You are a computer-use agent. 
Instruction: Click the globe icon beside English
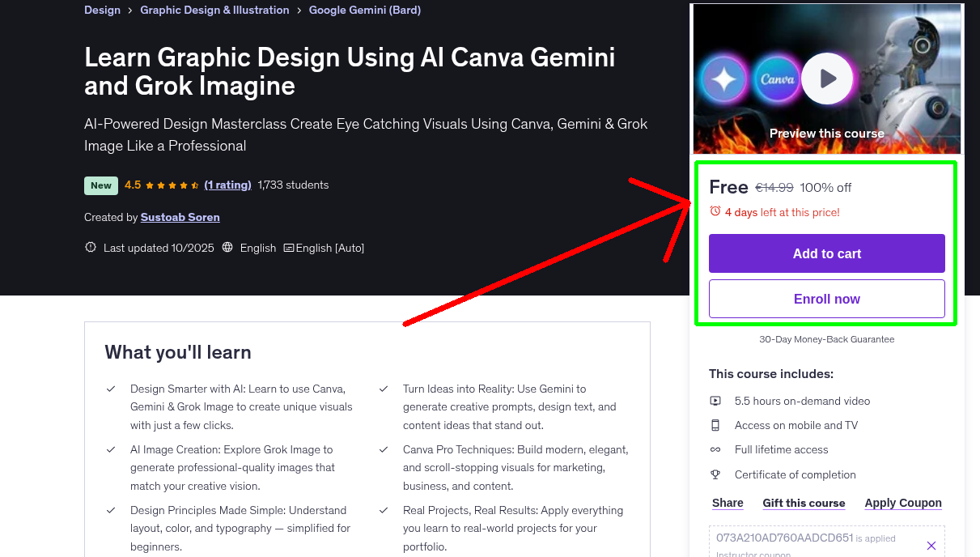coord(227,248)
